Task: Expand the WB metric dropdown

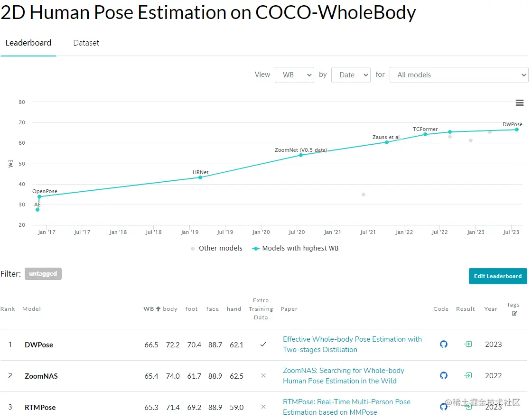Action: pos(294,75)
